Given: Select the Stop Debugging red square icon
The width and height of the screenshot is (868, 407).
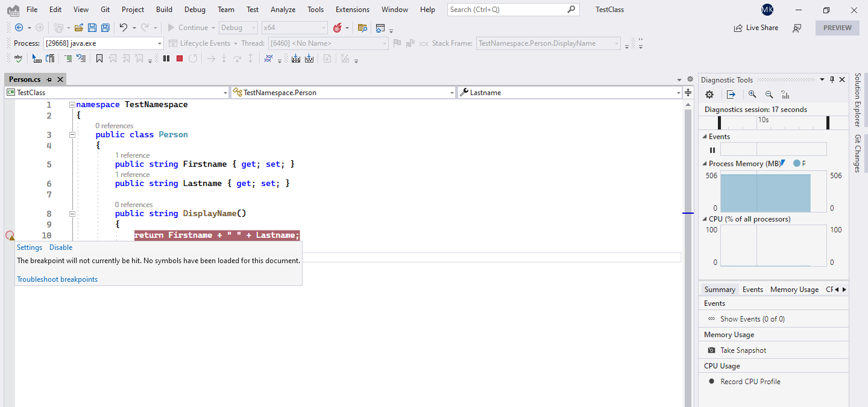Looking at the screenshot, I should click(x=178, y=58).
